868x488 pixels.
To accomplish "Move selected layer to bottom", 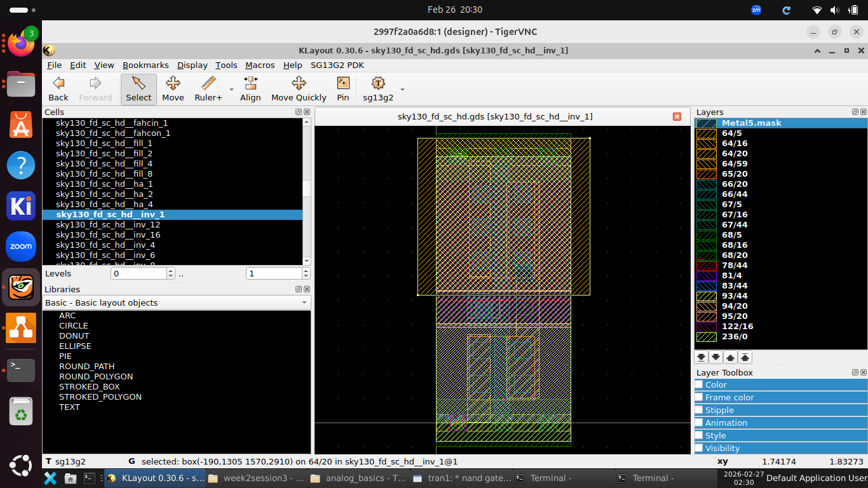I will [x=702, y=357].
